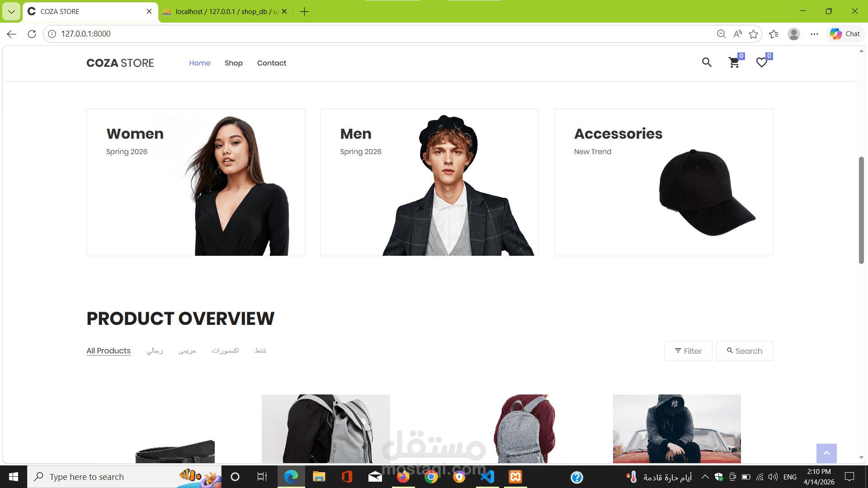This screenshot has height=488, width=868.
Task: Open the Accessories New Trend banner
Action: pos(663,182)
